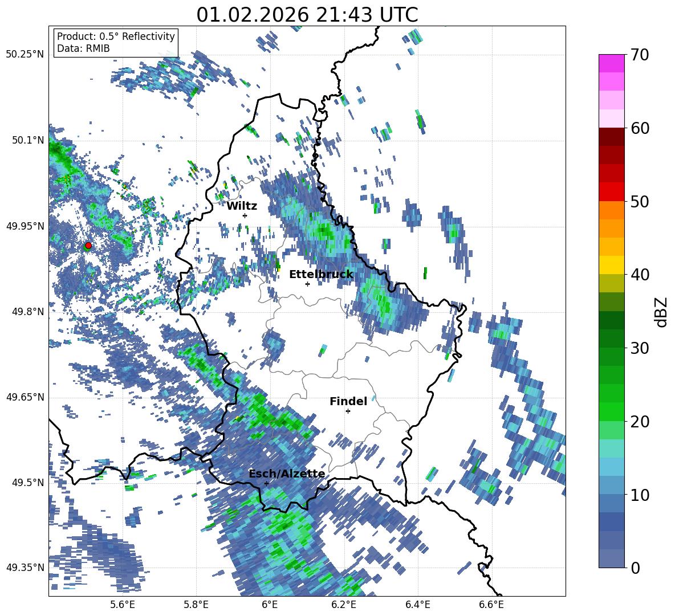
Task: Click the 10 colorbar tick label
Action: click(x=640, y=495)
